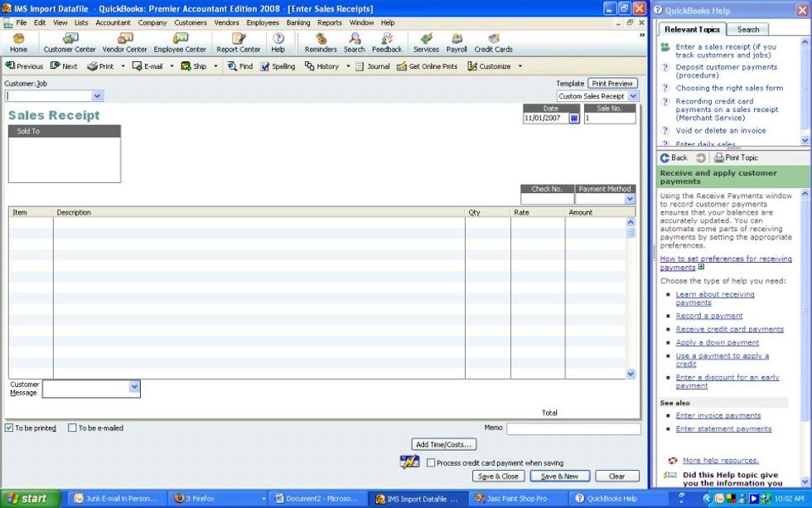This screenshot has width=812, height=508.
Task: Uncheck the To be printed checkbox
Action: pyautogui.click(x=9, y=428)
